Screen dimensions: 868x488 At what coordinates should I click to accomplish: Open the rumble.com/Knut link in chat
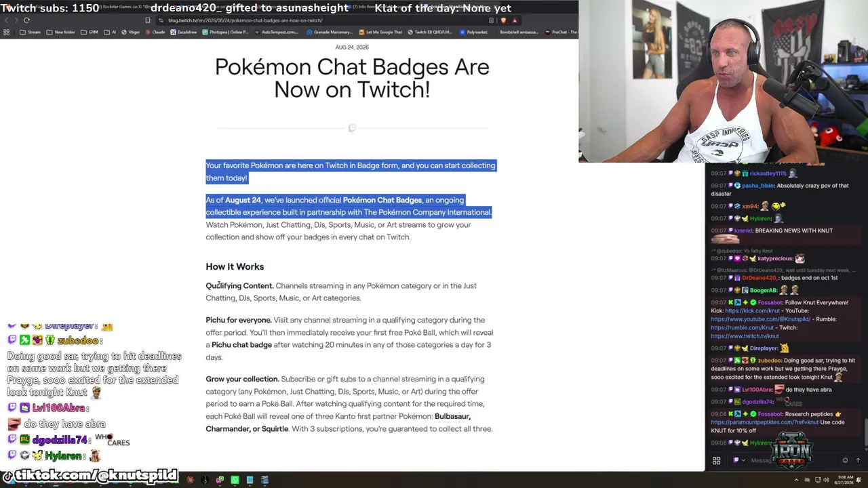pyautogui.click(x=742, y=327)
